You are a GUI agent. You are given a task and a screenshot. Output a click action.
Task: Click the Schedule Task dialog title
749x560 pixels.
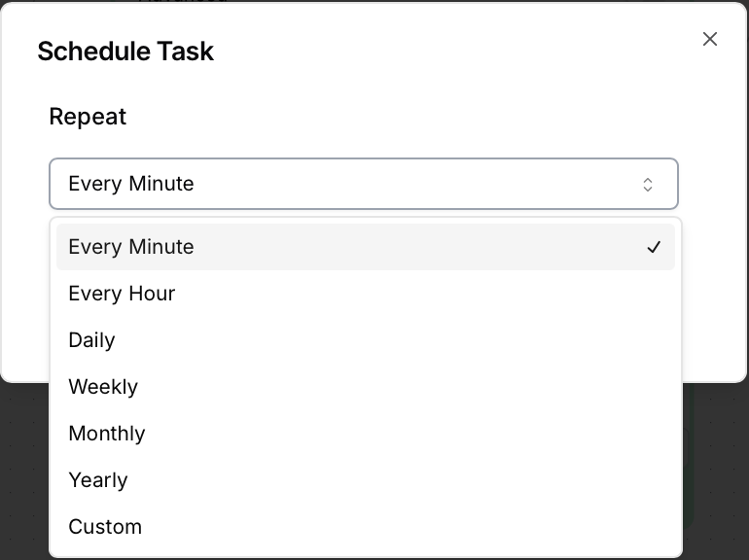125,52
